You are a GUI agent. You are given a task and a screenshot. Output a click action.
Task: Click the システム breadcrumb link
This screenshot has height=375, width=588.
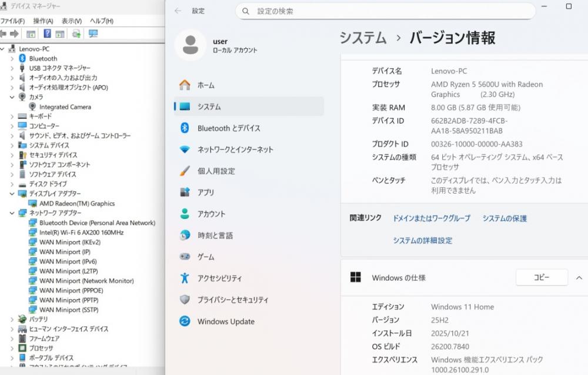(363, 38)
